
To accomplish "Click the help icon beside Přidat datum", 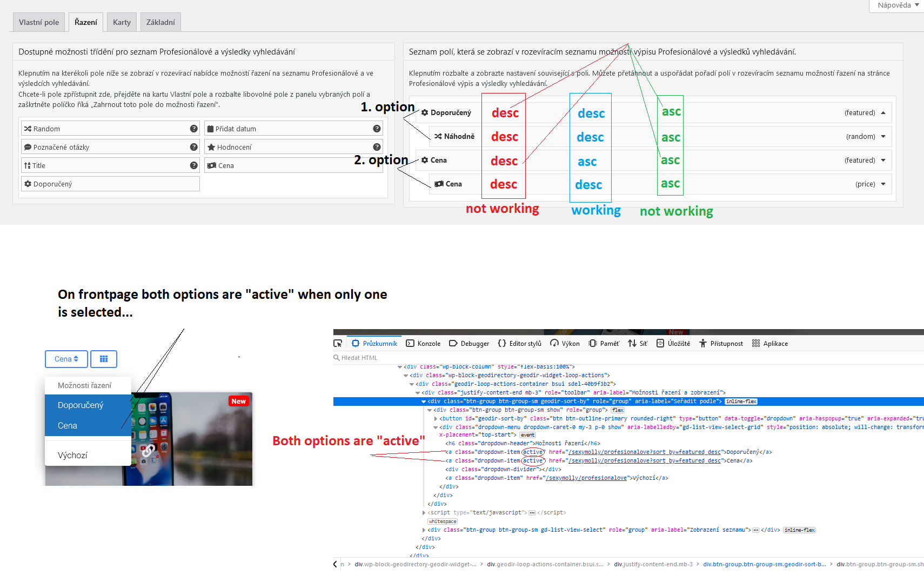I will [x=377, y=129].
